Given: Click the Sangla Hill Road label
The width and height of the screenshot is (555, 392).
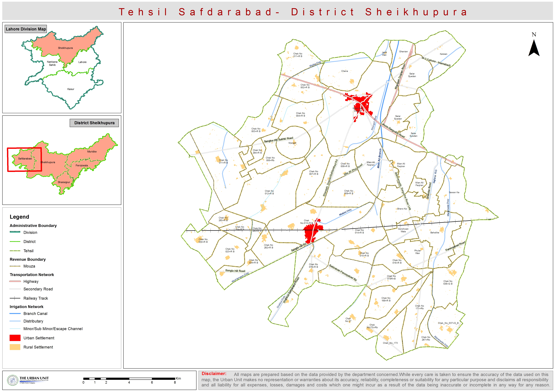Looking at the screenshot, I should pos(235,271).
